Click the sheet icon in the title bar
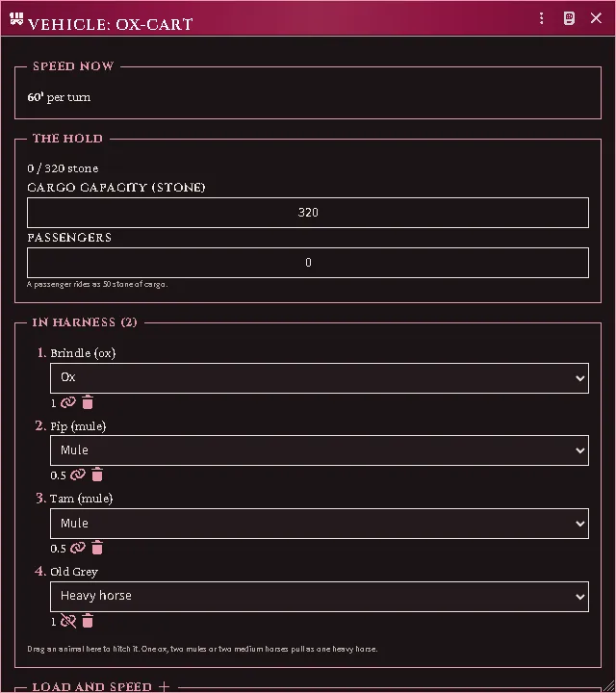Image resolution: width=616 pixels, height=693 pixels. click(x=569, y=18)
